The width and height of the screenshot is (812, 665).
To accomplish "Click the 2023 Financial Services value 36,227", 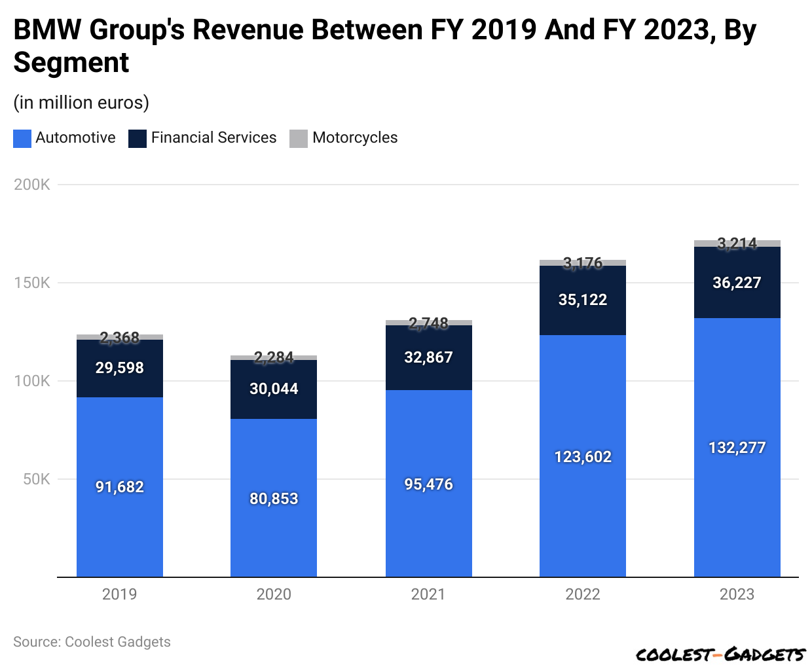I will 737,283.
